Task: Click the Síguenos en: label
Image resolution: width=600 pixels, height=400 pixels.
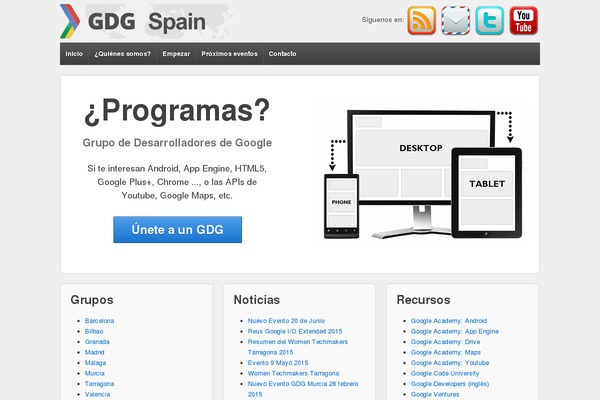Action: click(383, 20)
